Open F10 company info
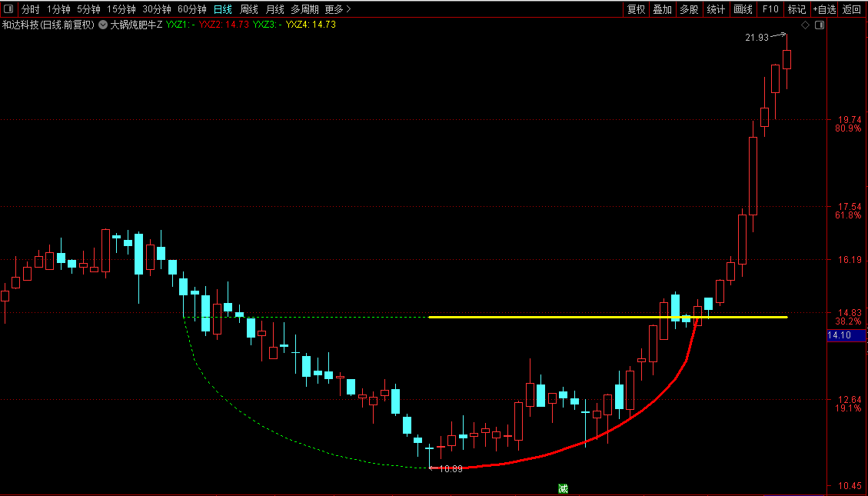868x496 pixels. pos(770,9)
